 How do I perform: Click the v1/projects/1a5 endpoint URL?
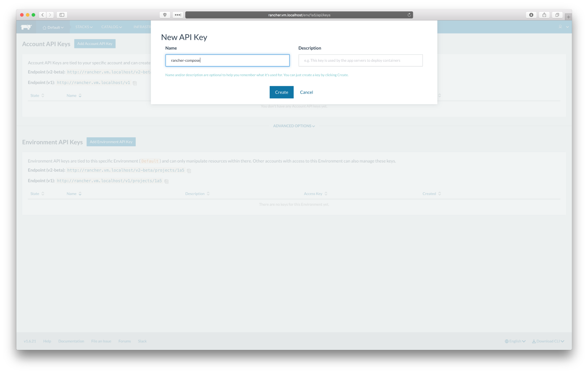pos(109,181)
